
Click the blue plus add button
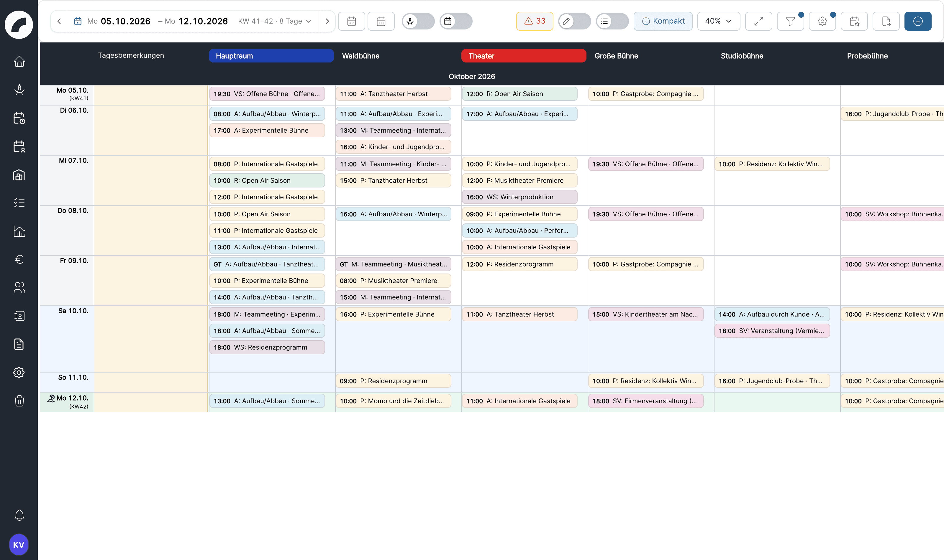coord(917,21)
